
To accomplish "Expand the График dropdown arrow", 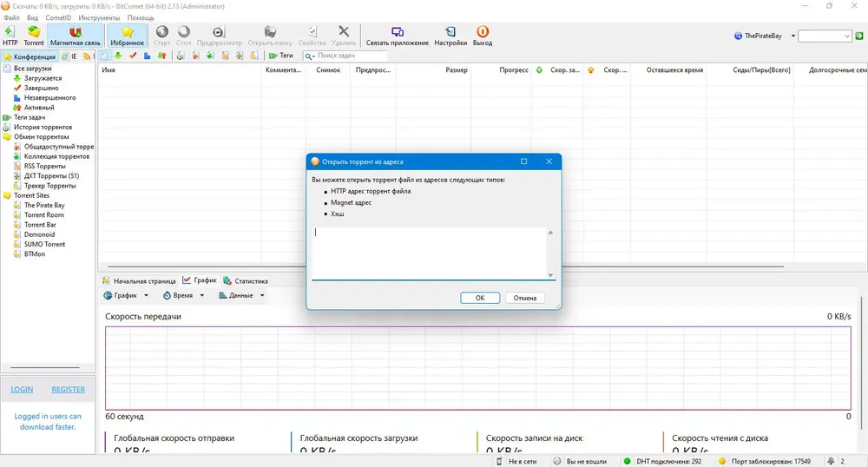I will click(x=146, y=295).
